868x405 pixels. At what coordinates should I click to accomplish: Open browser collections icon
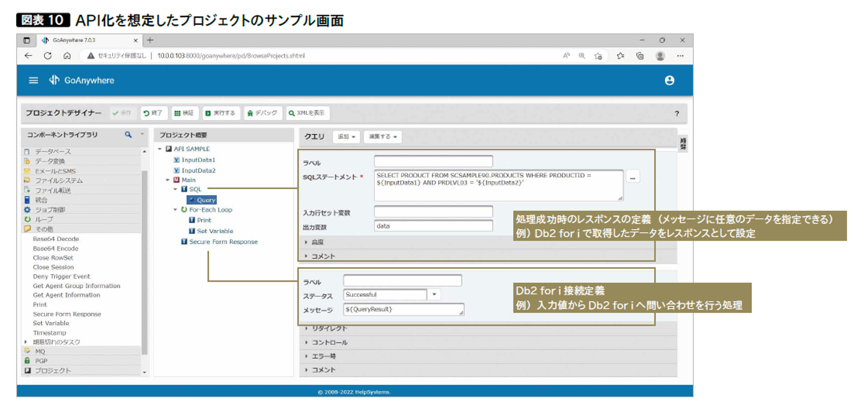click(x=640, y=56)
